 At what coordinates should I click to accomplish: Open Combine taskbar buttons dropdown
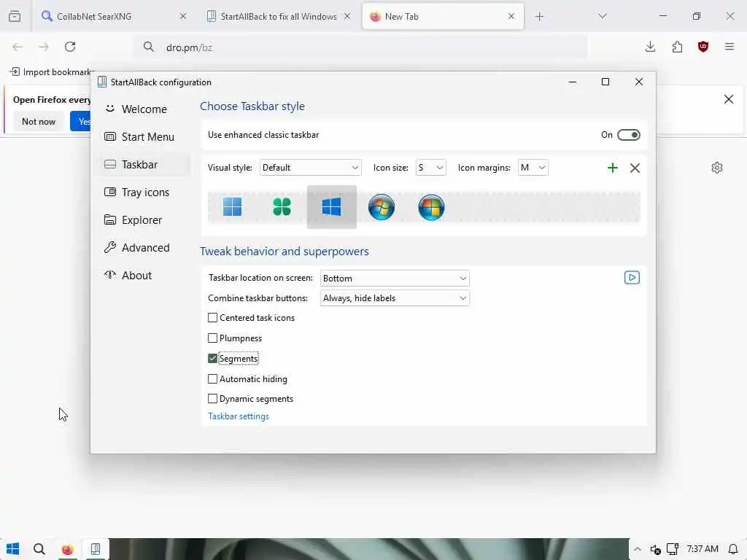click(395, 298)
